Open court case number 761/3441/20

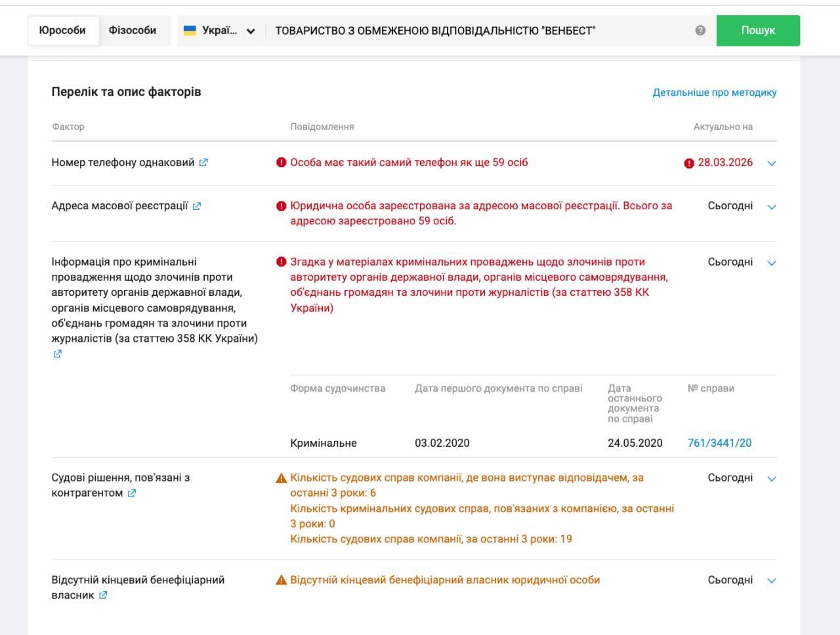pyautogui.click(x=719, y=443)
